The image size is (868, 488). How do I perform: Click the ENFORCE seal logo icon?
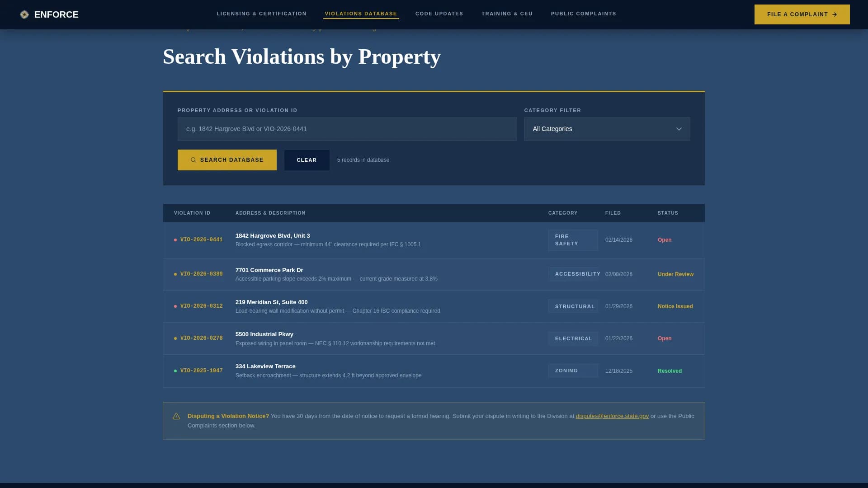click(x=24, y=14)
